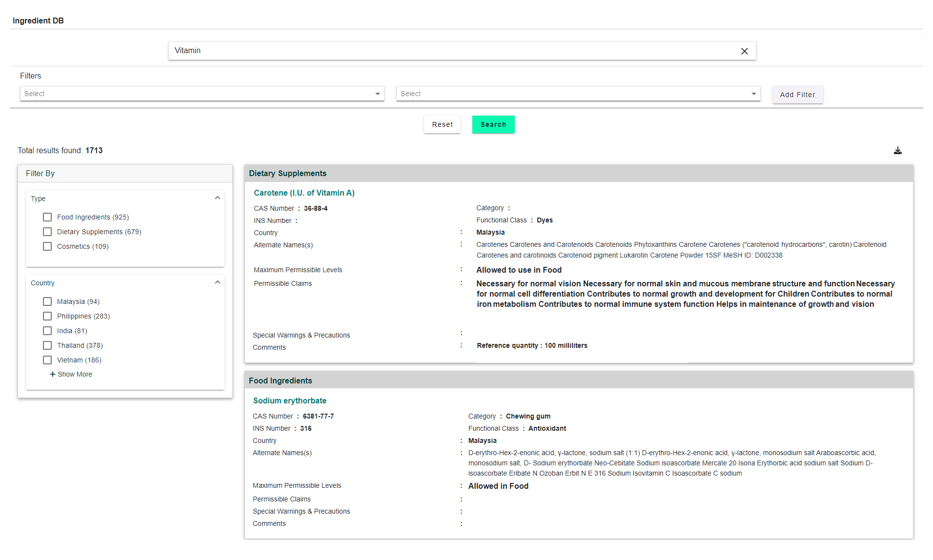Select the Malaysia country checkbox
The width and height of the screenshot is (933, 560).
click(47, 301)
